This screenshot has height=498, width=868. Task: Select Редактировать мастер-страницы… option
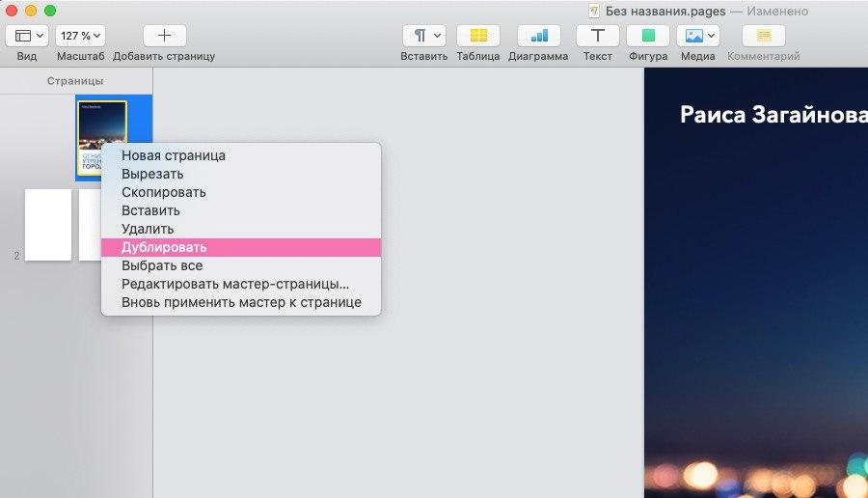[235, 284]
